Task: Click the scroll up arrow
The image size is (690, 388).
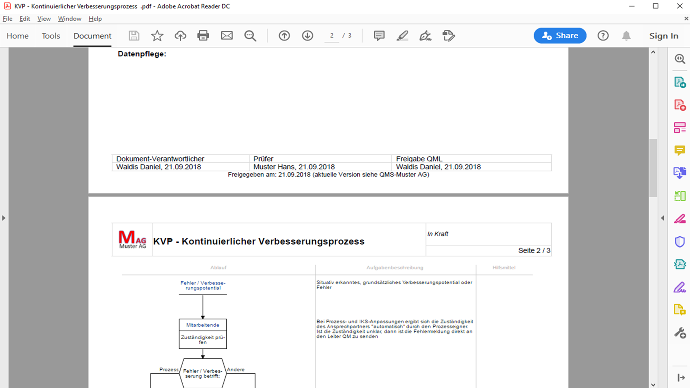Action: (653, 52)
